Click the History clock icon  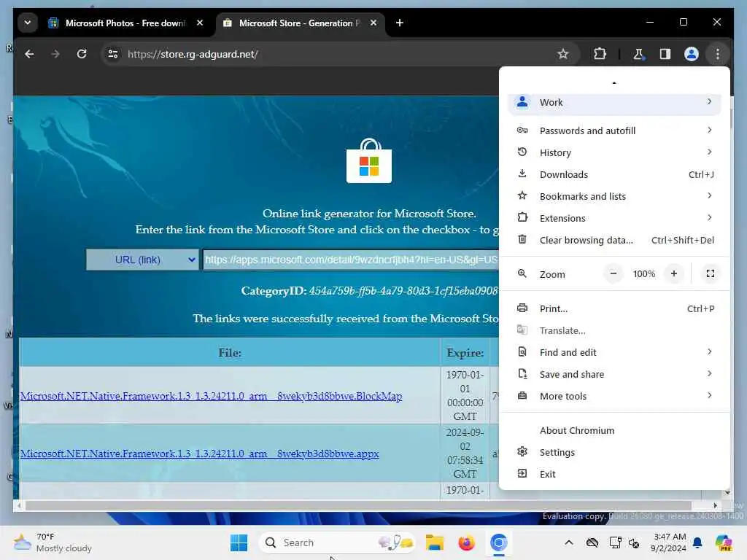pos(522,152)
